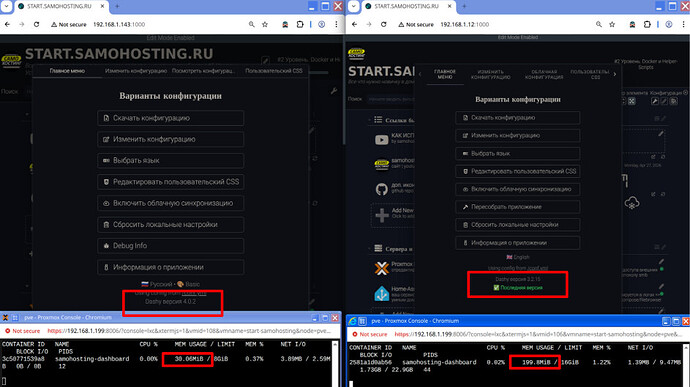Click 'Сбросить локальные настройки' in right modal
The height and width of the screenshot is (387, 690).
coord(518,225)
